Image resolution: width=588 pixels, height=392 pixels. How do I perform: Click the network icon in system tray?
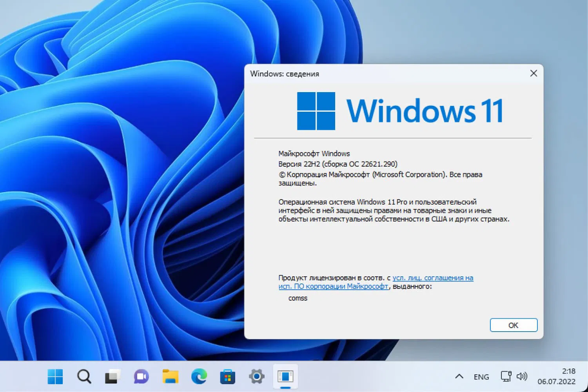[x=506, y=376]
